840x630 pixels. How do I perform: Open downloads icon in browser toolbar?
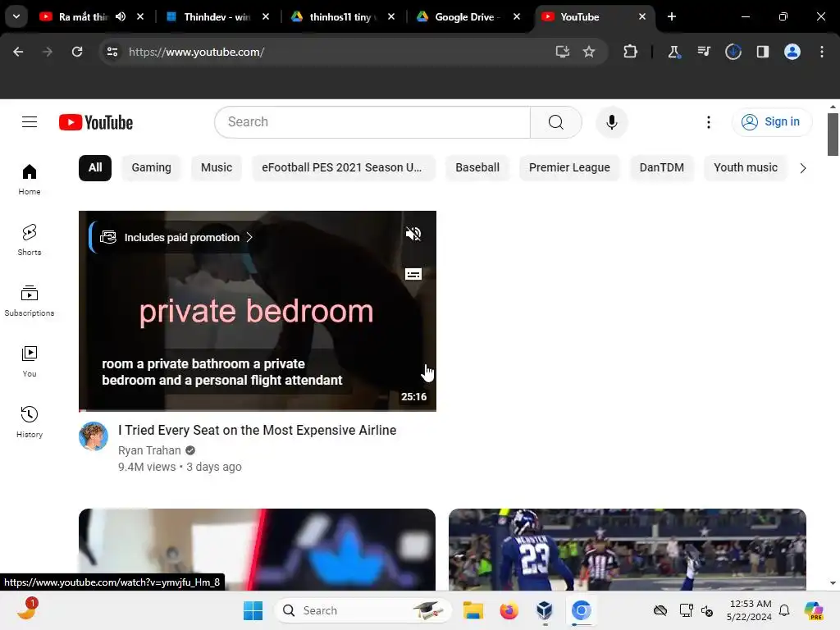(733, 52)
